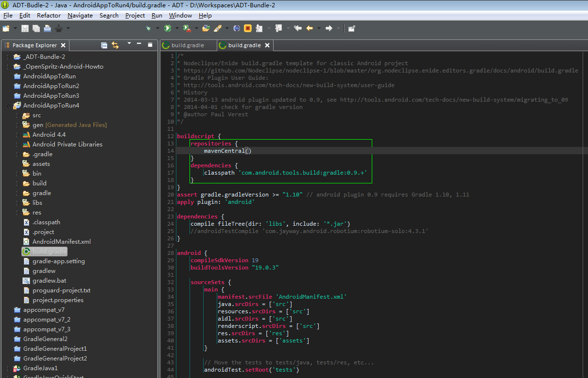
Task: Maximize the Package Explorer view
Action: tap(150, 45)
